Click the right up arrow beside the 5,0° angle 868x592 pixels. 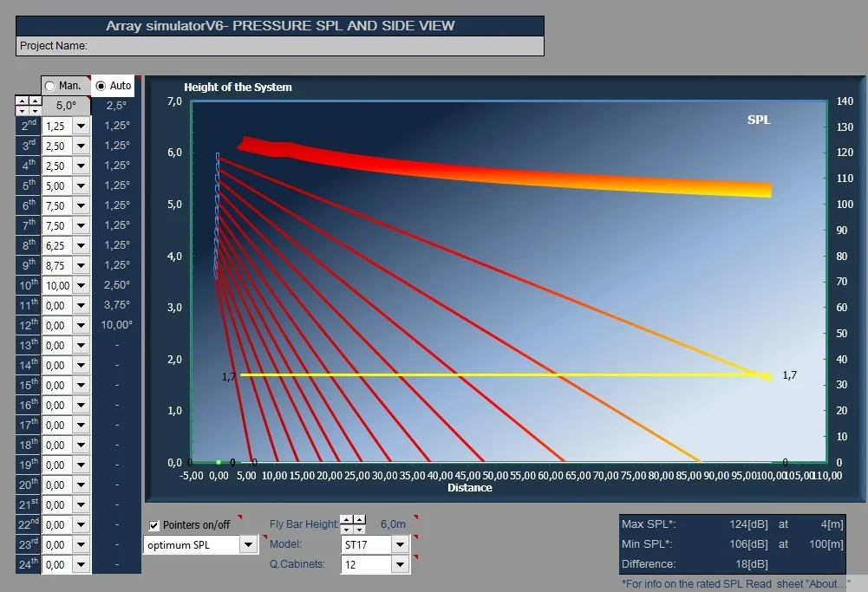[x=35, y=101]
